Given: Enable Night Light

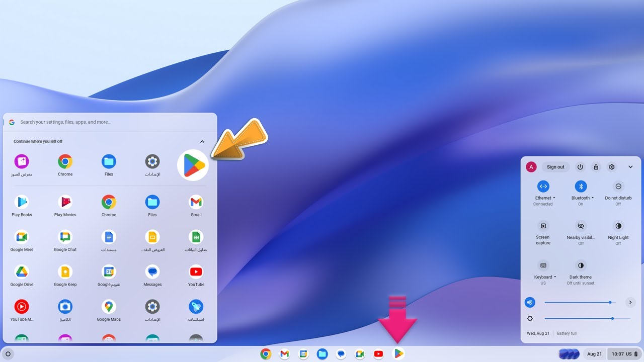Looking at the screenshot, I should pyautogui.click(x=618, y=226).
